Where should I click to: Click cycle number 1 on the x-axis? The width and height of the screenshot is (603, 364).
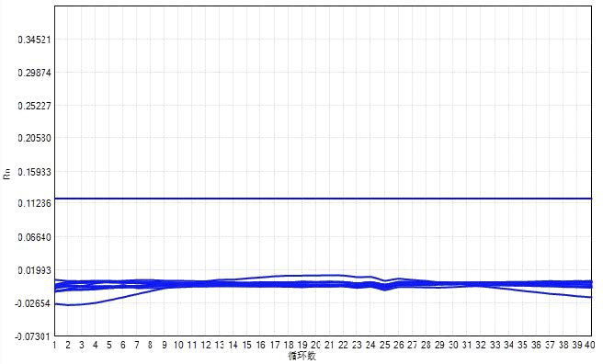coord(54,345)
